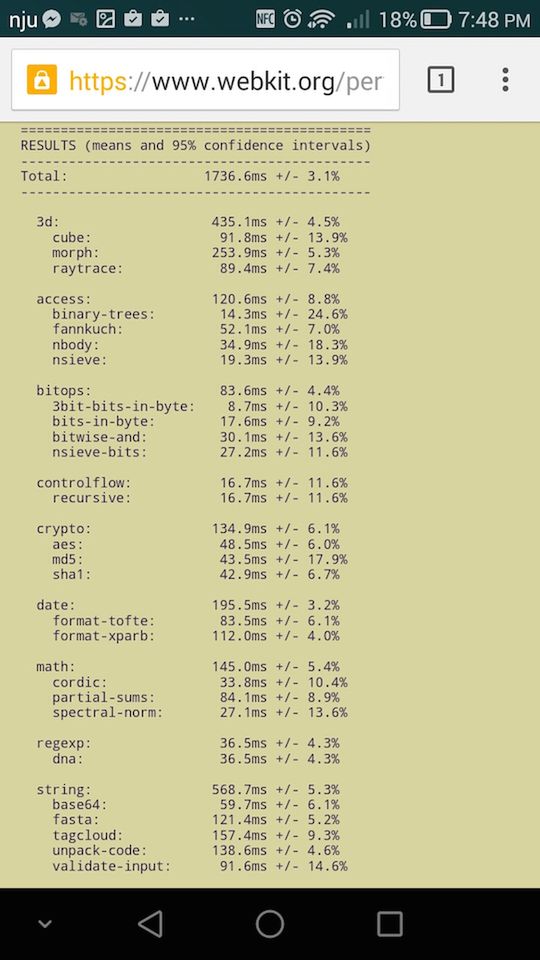
Task: Tap the Android home circle button
Action: tap(269, 923)
